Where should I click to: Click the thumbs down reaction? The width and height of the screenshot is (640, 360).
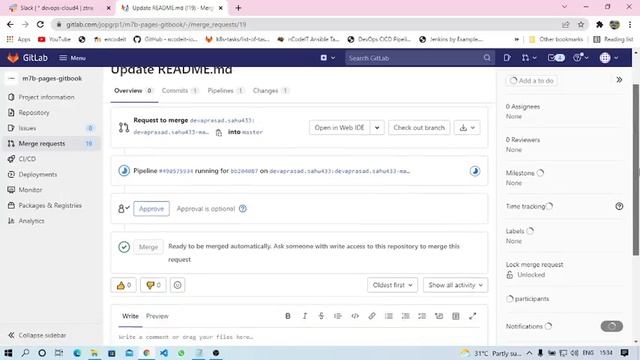[153, 285]
